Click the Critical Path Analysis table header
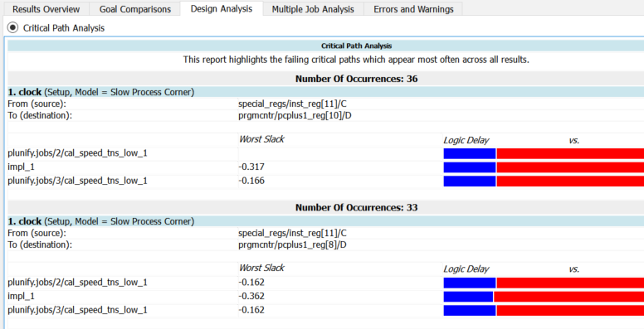 coord(356,46)
